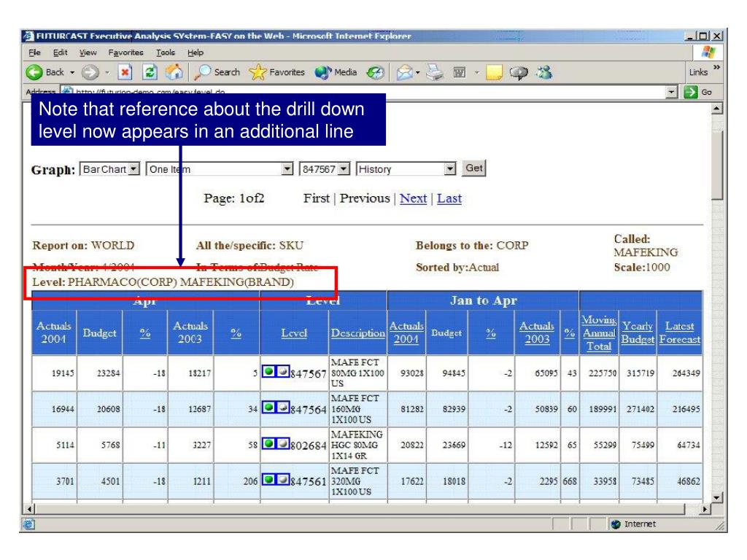Click the Go button icon
The width and height of the screenshot is (747, 560).
tap(690, 92)
